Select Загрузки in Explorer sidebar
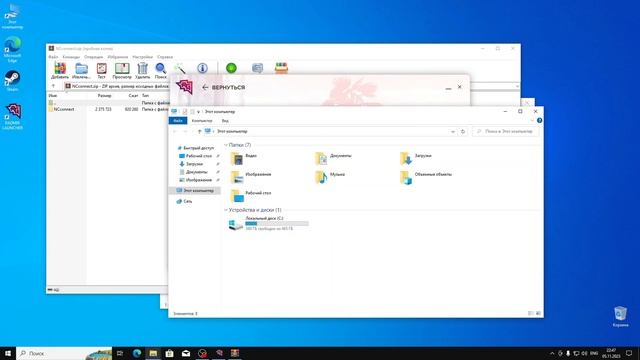The image size is (640, 360). pos(191,164)
